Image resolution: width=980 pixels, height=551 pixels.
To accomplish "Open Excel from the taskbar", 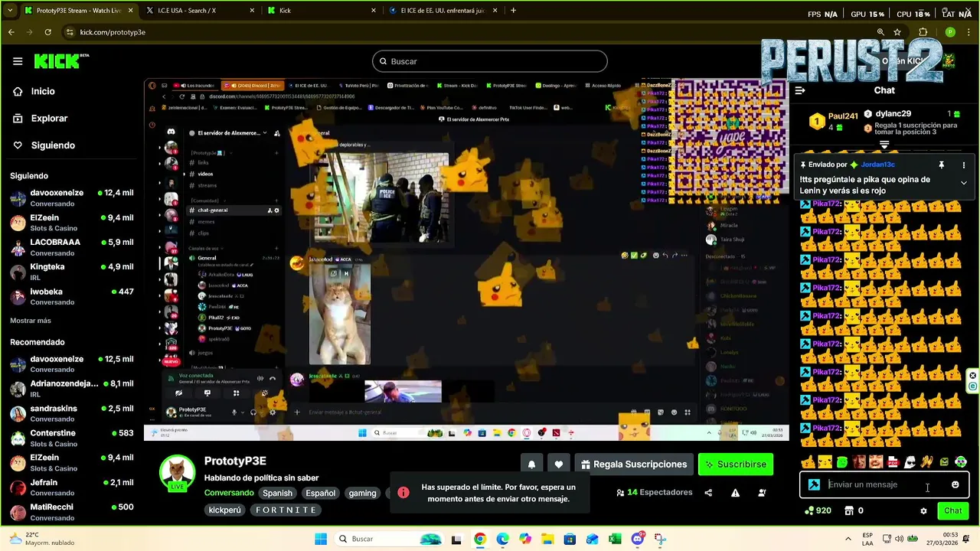I will (615, 539).
